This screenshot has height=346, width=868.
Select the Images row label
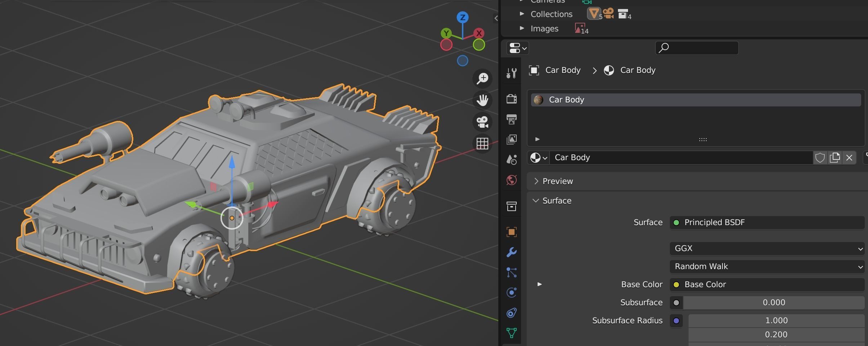pyautogui.click(x=544, y=29)
